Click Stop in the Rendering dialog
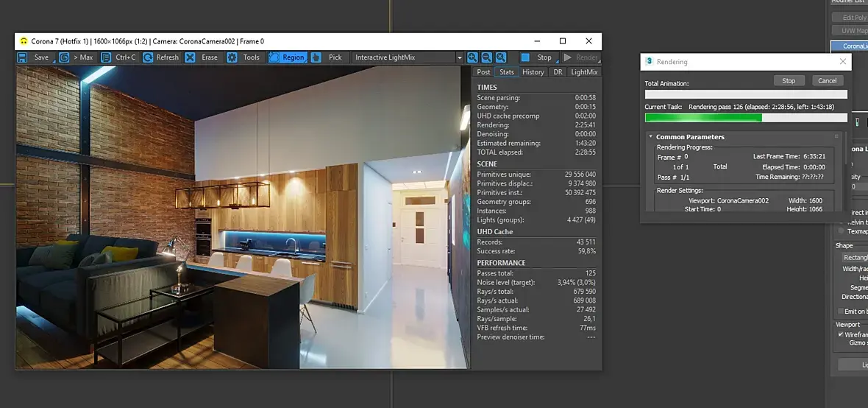The height and width of the screenshot is (408, 868). 789,81
